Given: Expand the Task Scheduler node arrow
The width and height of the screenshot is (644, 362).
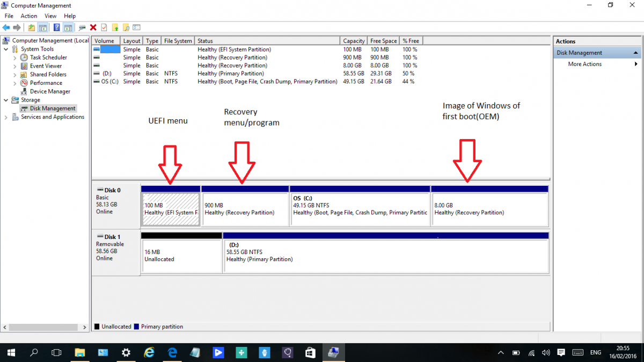Looking at the screenshot, I should point(14,57).
